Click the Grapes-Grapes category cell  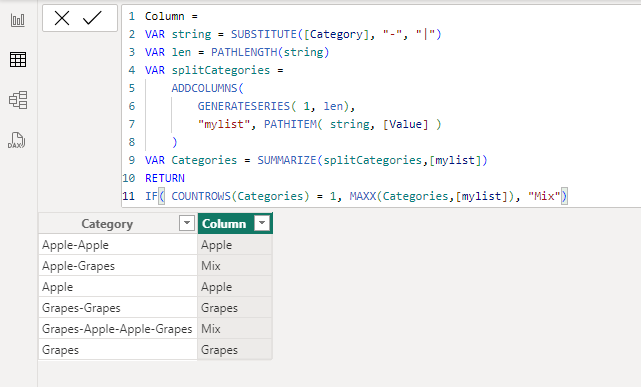click(x=118, y=308)
